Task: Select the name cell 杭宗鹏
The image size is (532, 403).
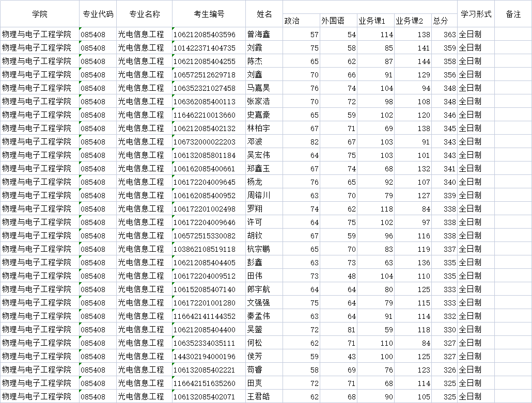Action: tap(264, 249)
